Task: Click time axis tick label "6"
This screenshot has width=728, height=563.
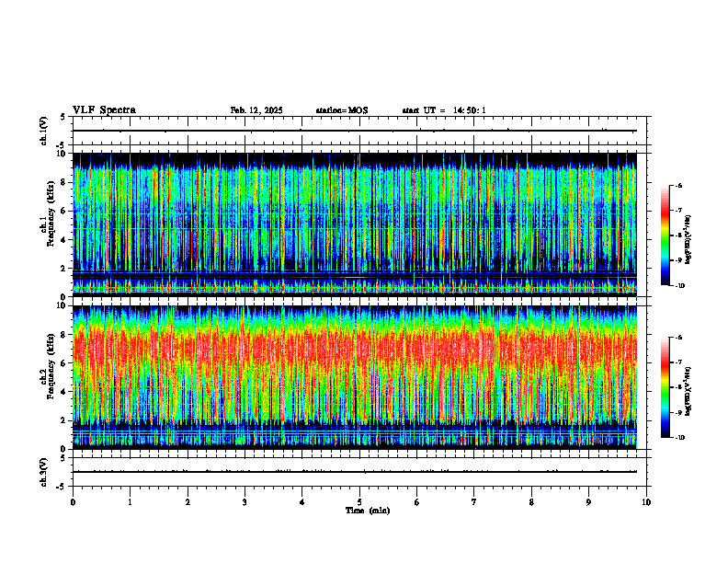Action: [x=417, y=502]
